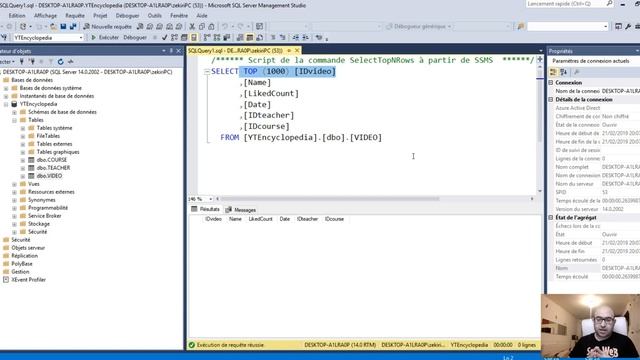640x360 pixels.
Task: Collapse the SELECT statement outline box
Action: pyautogui.click(x=207, y=71)
